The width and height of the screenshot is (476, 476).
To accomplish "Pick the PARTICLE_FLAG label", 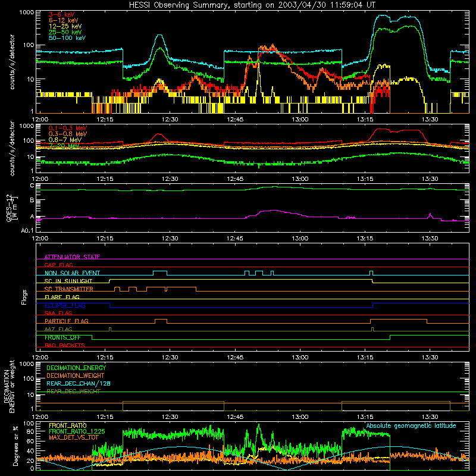I will point(67,321).
